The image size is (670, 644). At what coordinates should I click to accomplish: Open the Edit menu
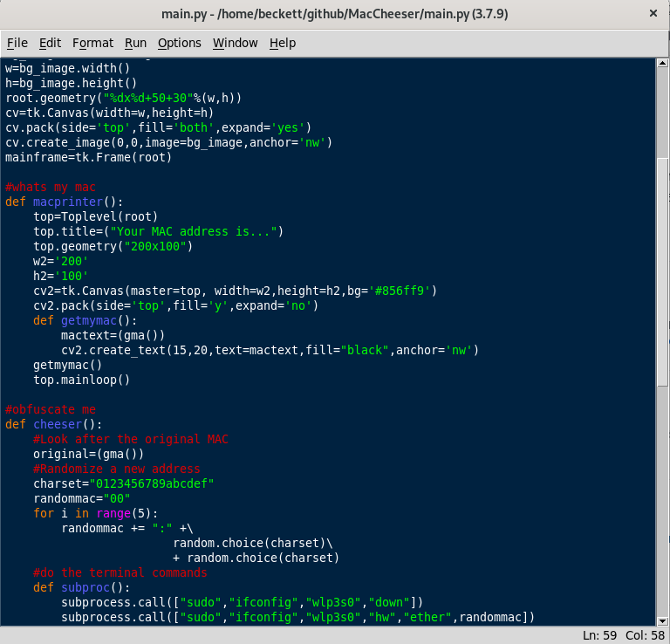[50, 43]
